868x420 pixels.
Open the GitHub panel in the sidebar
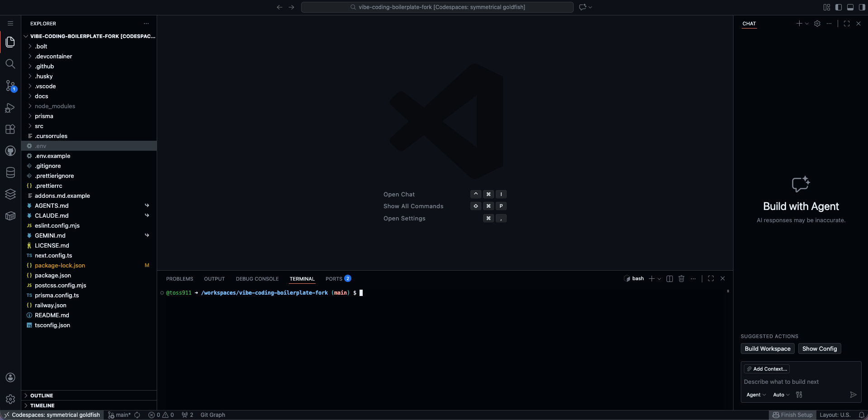point(10,151)
